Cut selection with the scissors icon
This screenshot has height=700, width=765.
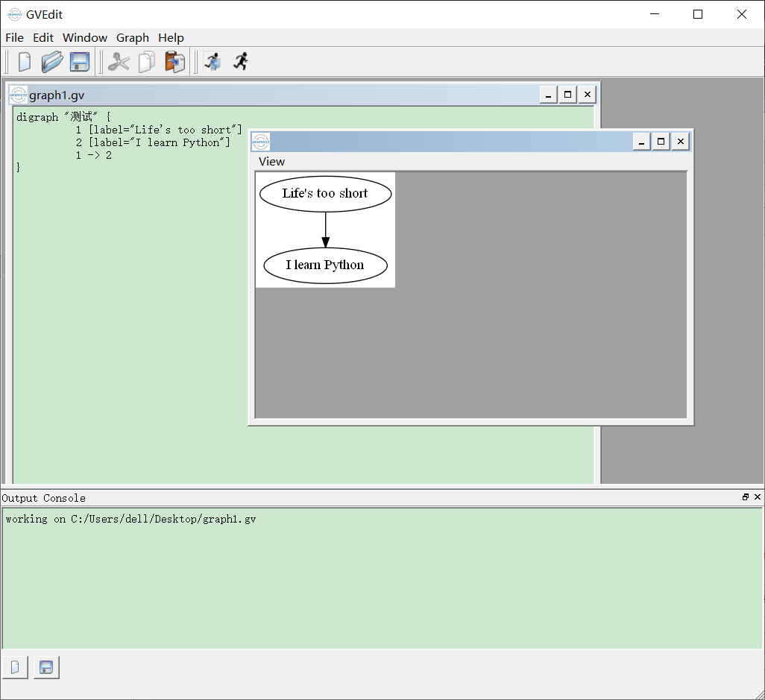(119, 62)
